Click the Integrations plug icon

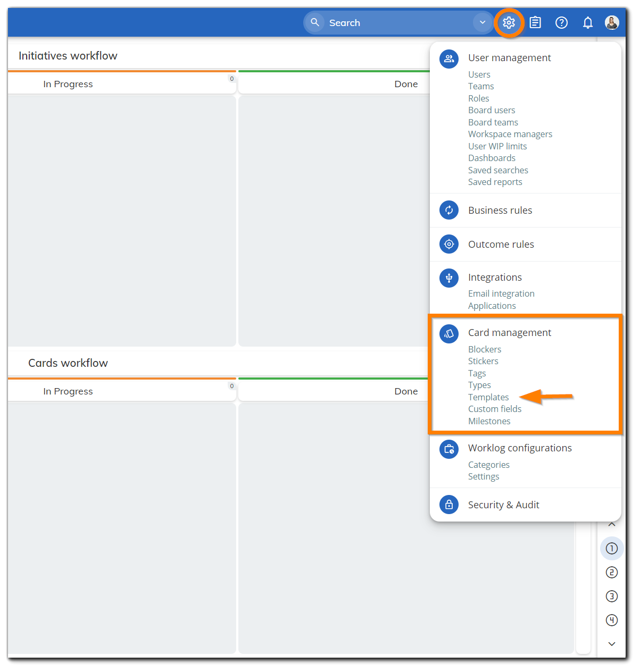pyautogui.click(x=448, y=278)
